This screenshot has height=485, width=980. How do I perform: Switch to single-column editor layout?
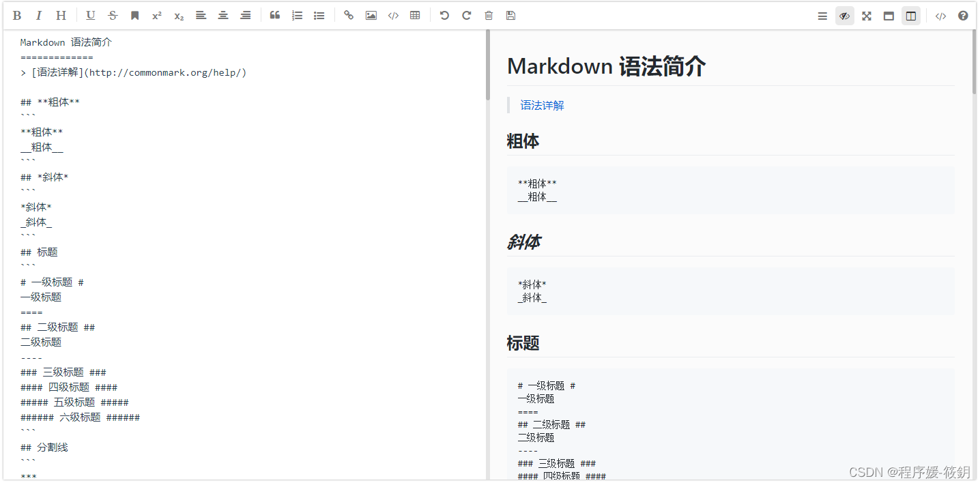(889, 16)
